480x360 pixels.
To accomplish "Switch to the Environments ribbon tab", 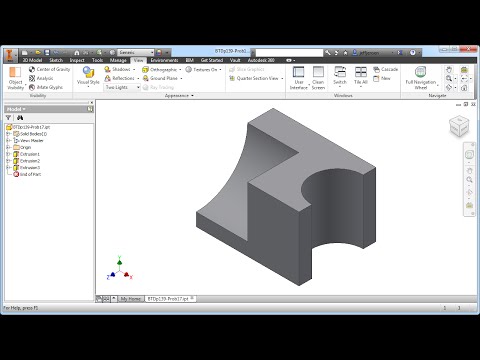I will (164, 60).
